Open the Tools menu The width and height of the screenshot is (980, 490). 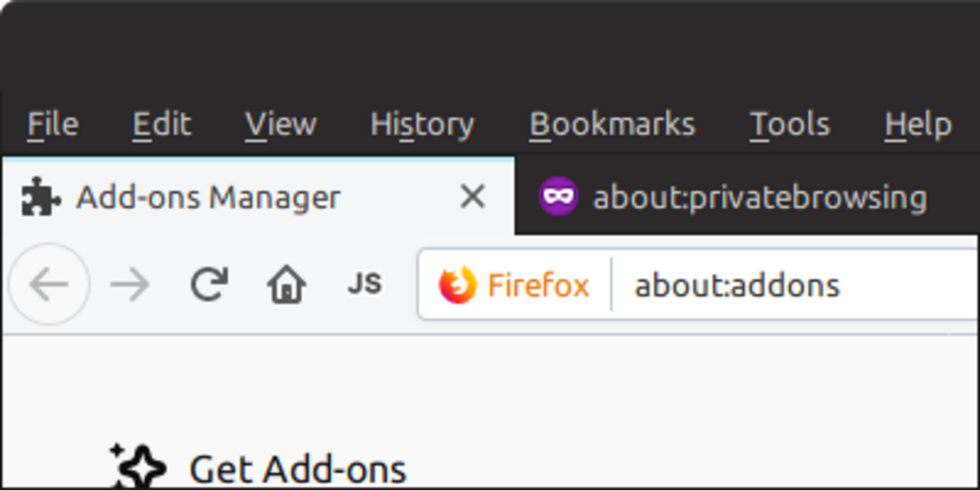tap(789, 124)
